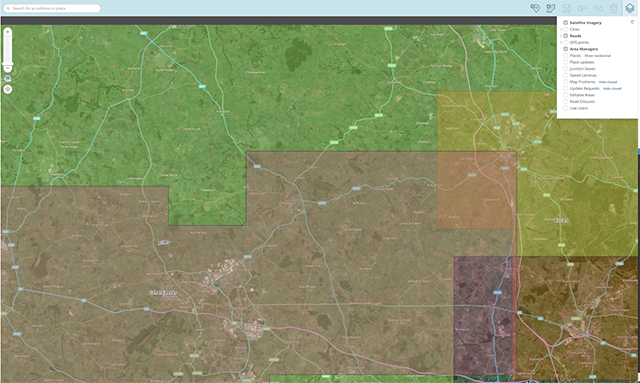This screenshot has width=640, height=383.
Task: Click the refresh layers icon in panel
Action: pos(632,22)
